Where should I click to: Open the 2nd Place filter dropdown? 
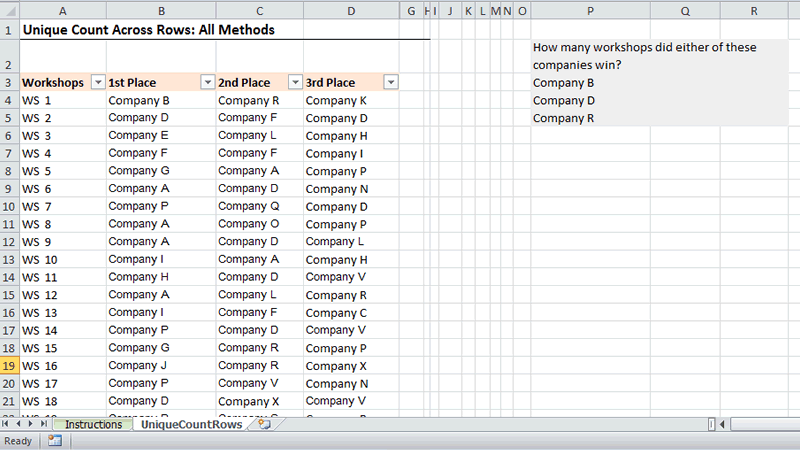point(295,83)
